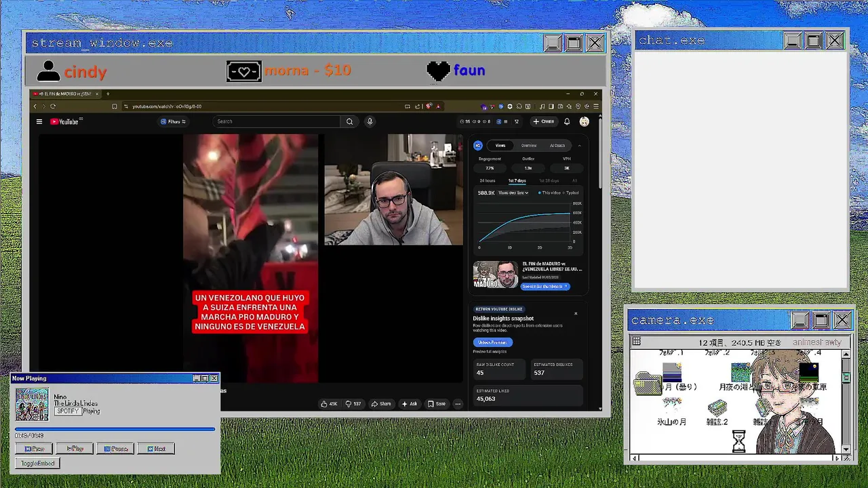The image size is (868, 488).
Task: Click the webcam overlay in the video
Action: pyautogui.click(x=393, y=189)
